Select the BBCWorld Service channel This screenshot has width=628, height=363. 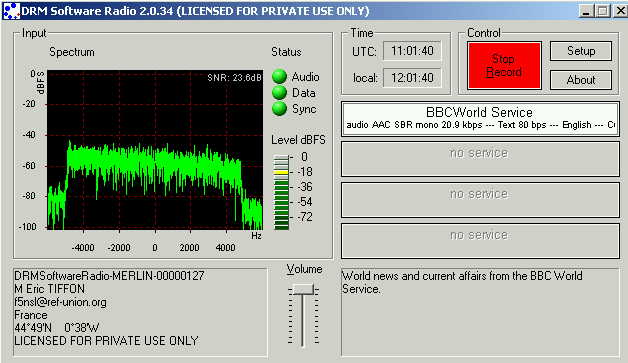tap(480, 119)
